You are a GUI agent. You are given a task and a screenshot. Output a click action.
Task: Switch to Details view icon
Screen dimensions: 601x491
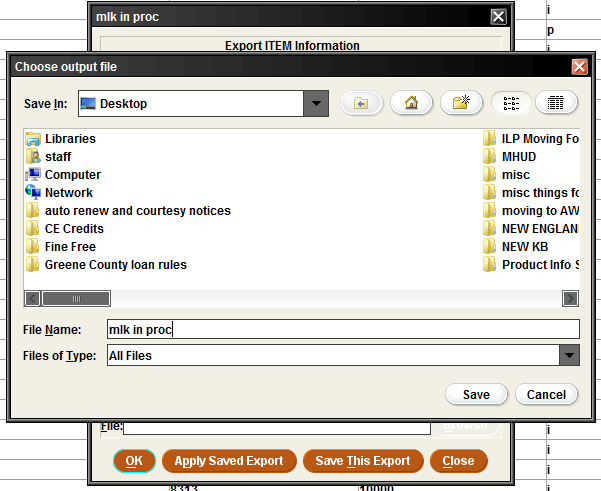click(557, 103)
